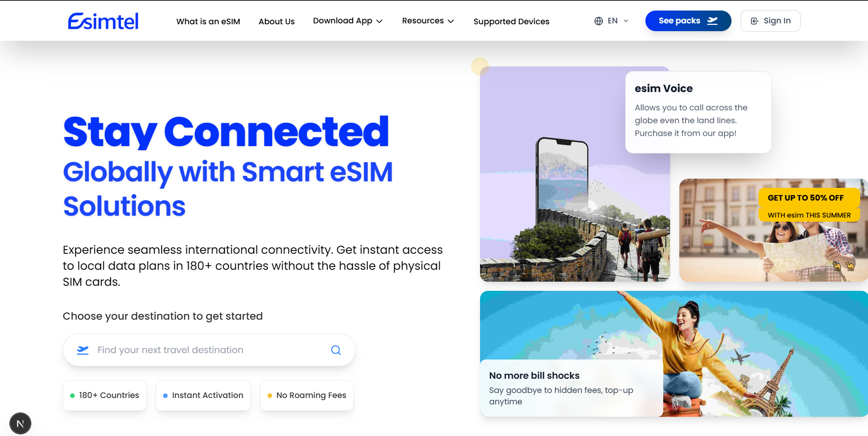This screenshot has width=868, height=436.
Task: Focus the travel destination search field
Action: click(x=209, y=350)
